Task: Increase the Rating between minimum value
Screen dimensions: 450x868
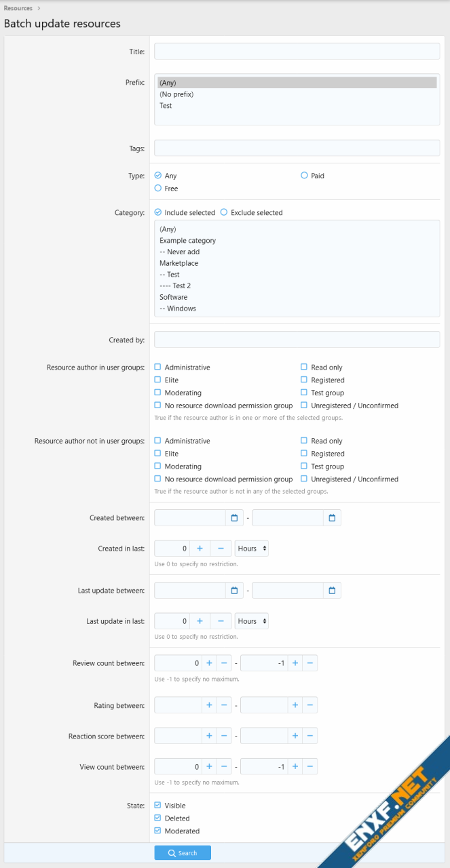Action: [x=209, y=705]
